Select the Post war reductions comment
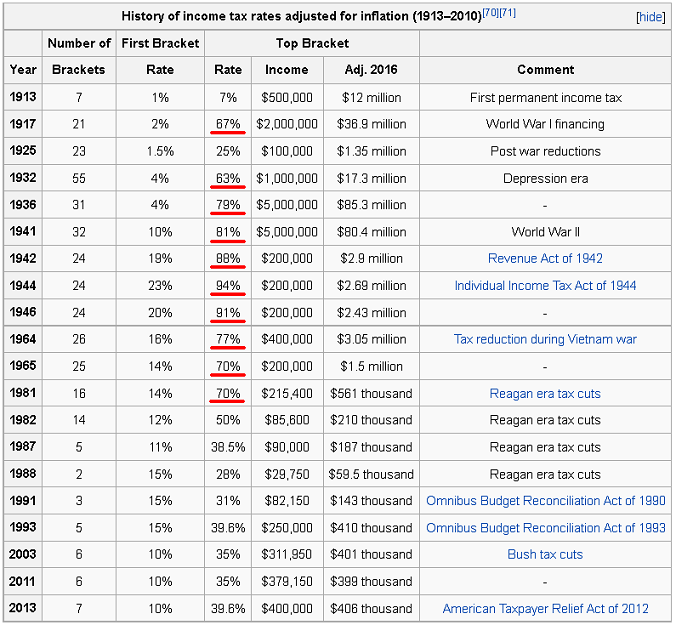 pyautogui.click(x=545, y=151)
